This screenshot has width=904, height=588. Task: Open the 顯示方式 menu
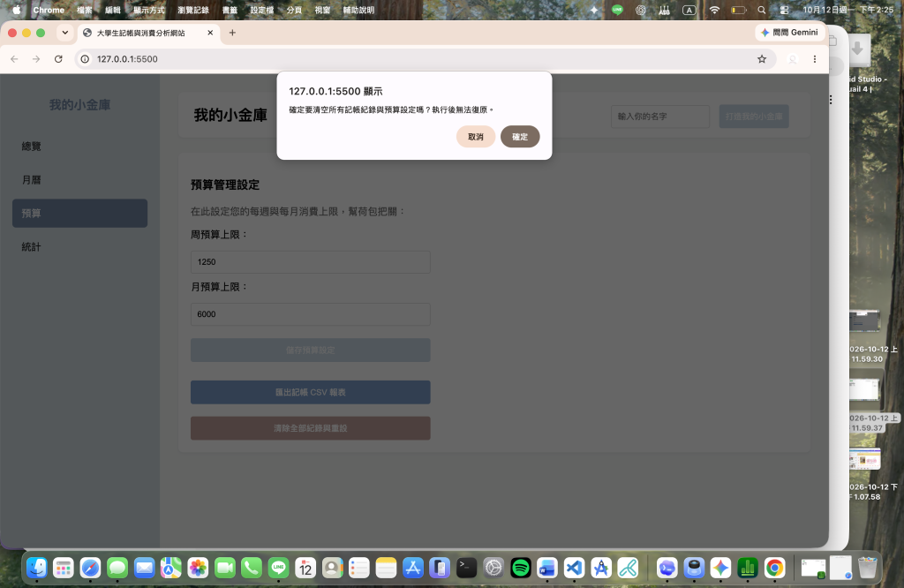[148, 10]
